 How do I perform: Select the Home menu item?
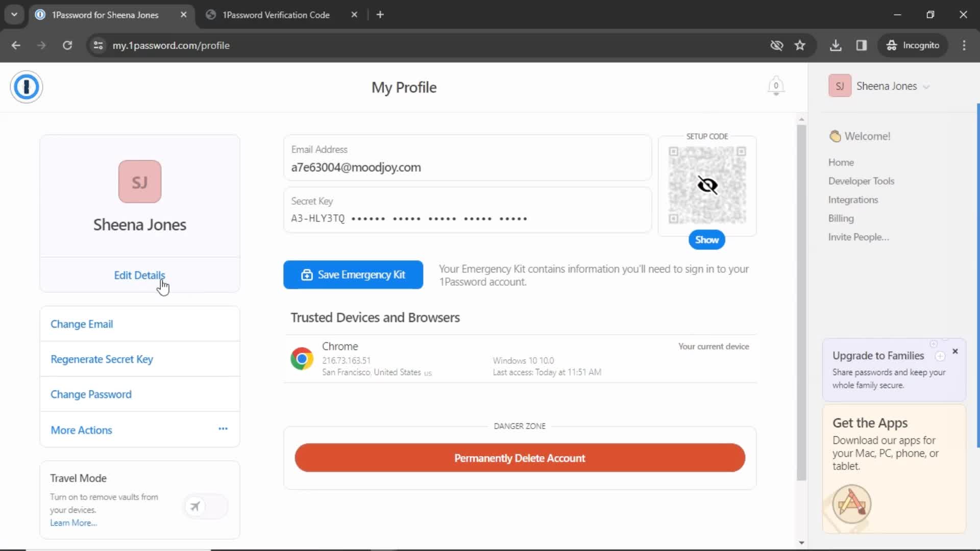[842, 162]
